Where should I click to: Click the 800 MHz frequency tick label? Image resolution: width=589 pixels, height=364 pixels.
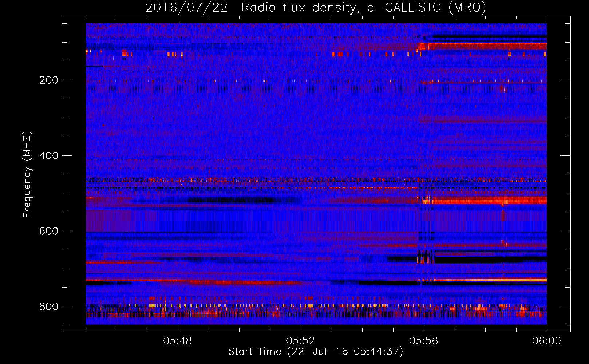(49, 306)
